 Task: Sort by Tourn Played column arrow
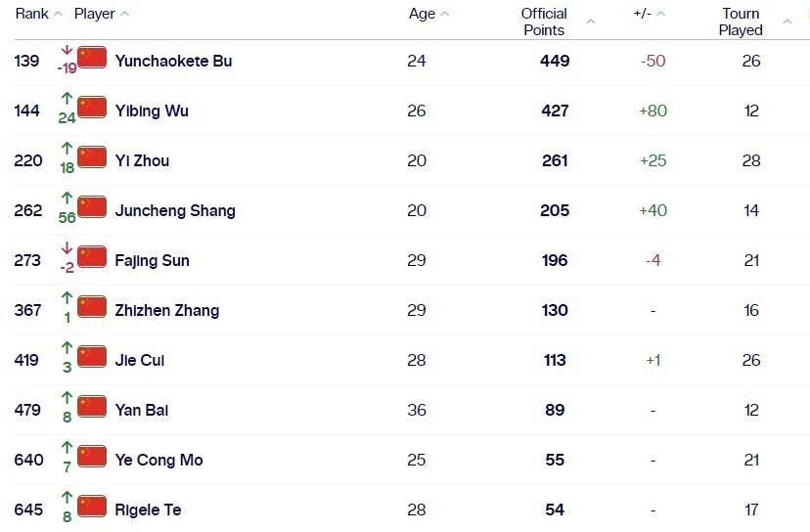click(x=787, y=22)
